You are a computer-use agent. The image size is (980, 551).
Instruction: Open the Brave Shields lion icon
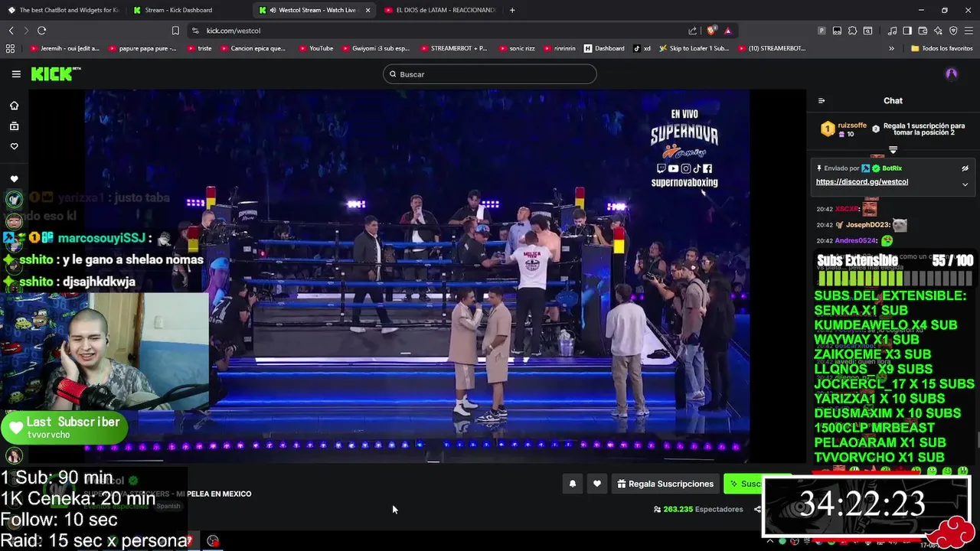711,31
